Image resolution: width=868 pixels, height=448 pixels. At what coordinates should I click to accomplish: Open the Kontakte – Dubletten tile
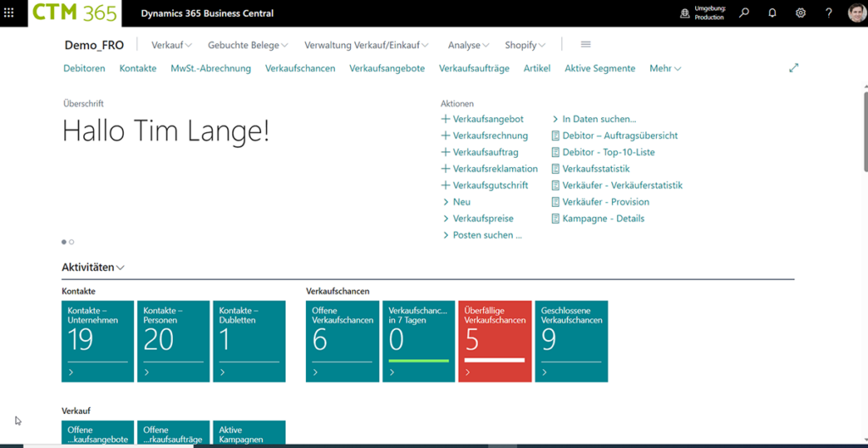249,341
